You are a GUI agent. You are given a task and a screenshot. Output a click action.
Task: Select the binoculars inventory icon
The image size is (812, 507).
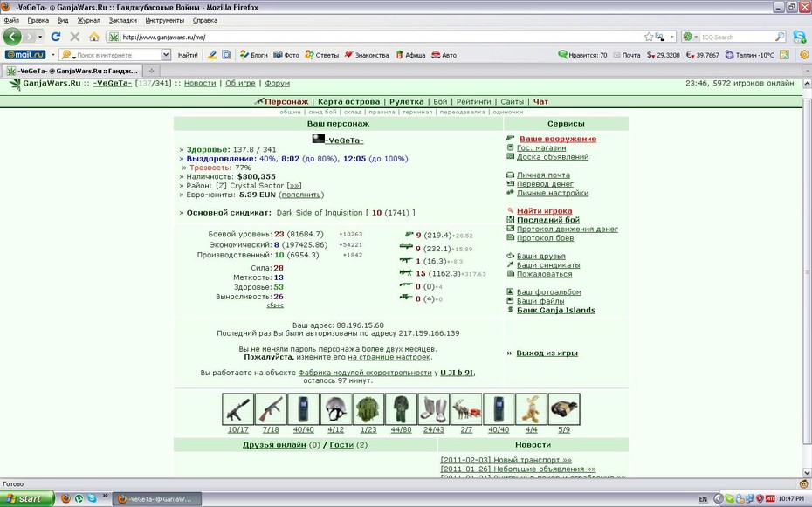click(564, 409)
